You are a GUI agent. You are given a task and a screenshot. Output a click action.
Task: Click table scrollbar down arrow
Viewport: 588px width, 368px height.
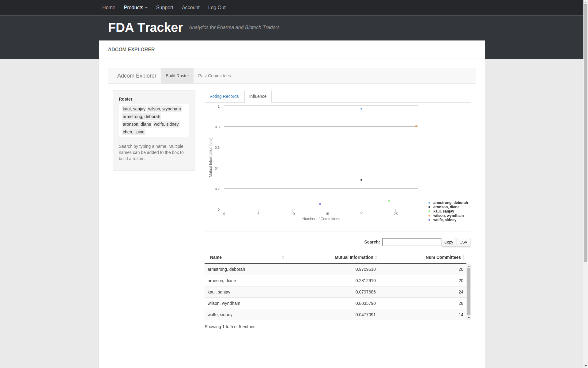pos(469,318)
